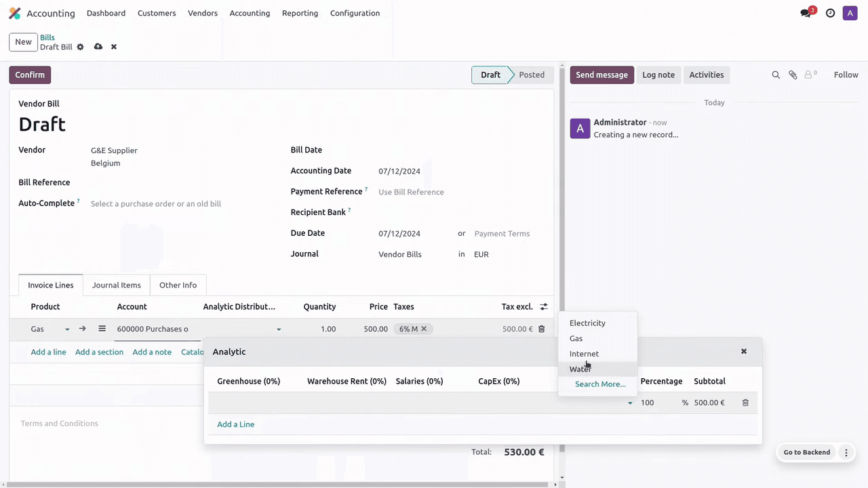868x488 pixels.
Task: Open the Reporting menu
Action: tap(300, 13)
